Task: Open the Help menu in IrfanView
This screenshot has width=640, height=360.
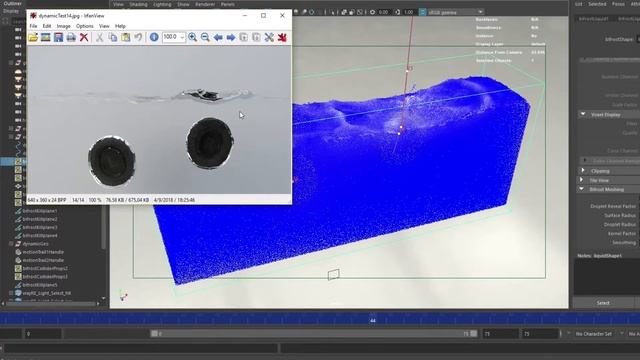Action: click(x=120, y=26)
